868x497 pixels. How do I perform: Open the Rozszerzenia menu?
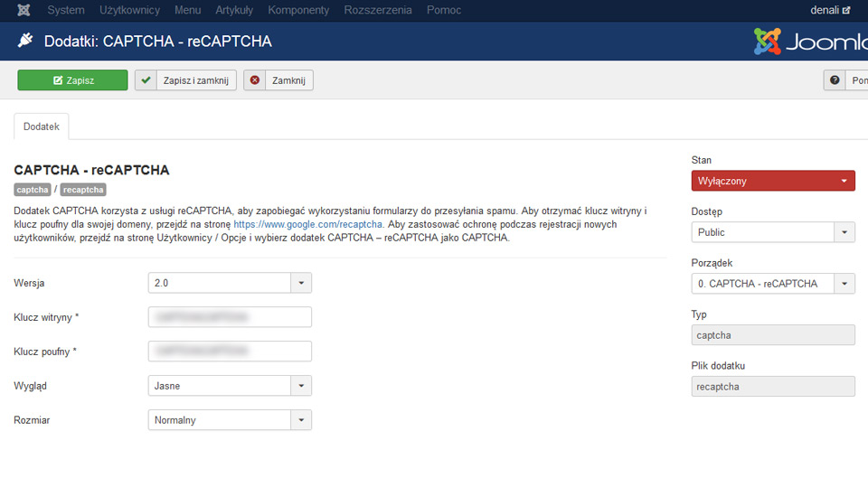pyautogui.click(x=378, y=10)
